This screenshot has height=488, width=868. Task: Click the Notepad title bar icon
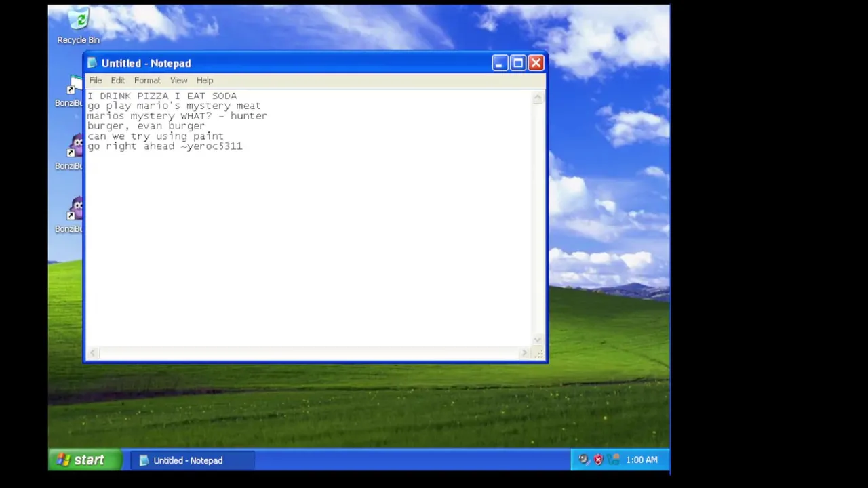(x=92, y=63)
